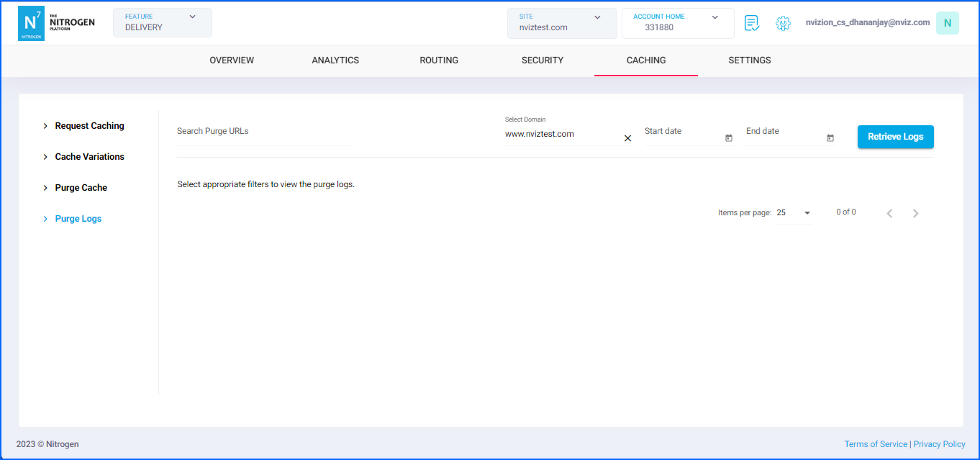Go to previous page of purge logs

click(889, 213)
